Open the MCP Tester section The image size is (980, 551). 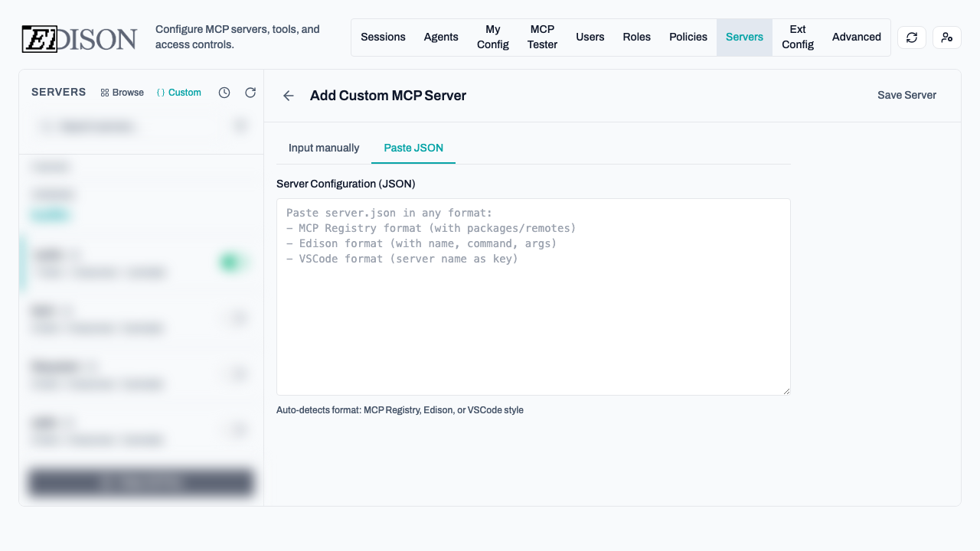542,37
